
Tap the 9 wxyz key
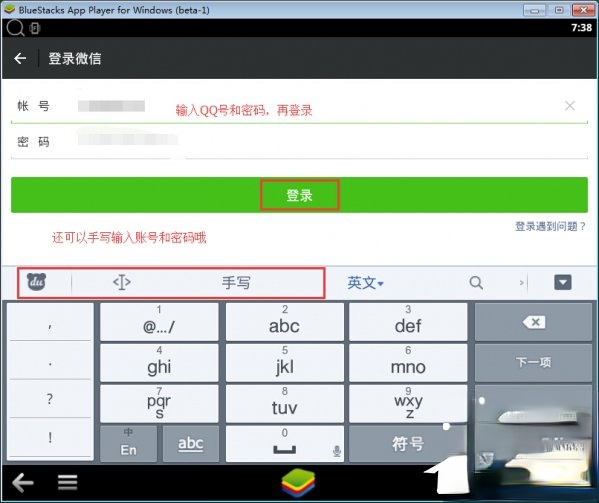coord(408,404)
